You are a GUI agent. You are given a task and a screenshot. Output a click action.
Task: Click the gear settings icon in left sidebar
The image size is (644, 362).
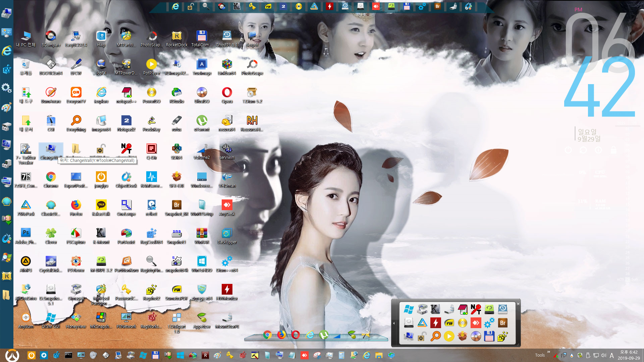[6, 88]
